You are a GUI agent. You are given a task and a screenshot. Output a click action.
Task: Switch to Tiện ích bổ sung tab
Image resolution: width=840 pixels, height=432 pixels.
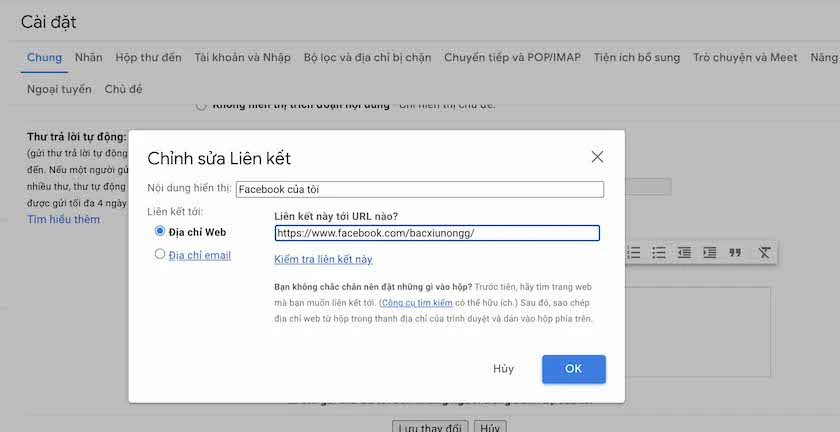click(636, 57)
